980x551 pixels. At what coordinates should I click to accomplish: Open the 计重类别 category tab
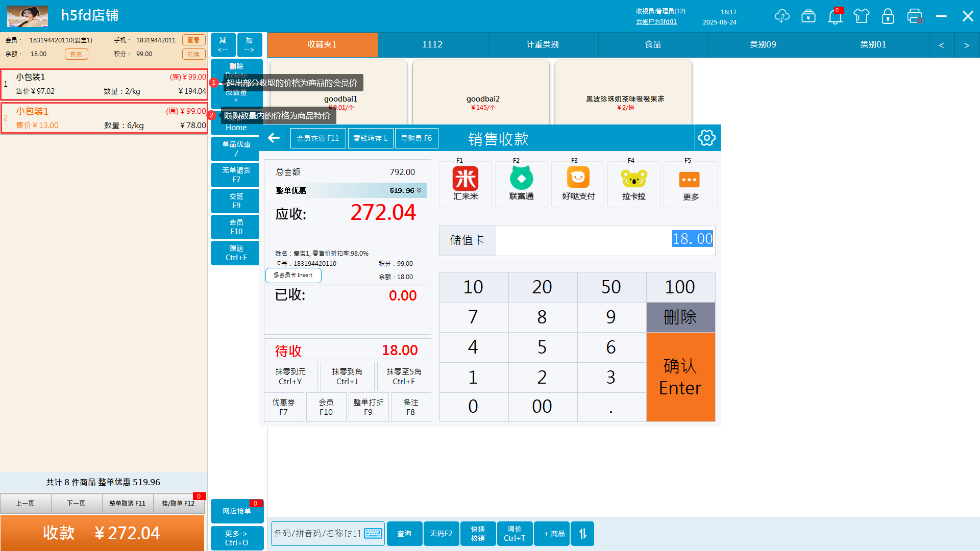coord(543,45)
